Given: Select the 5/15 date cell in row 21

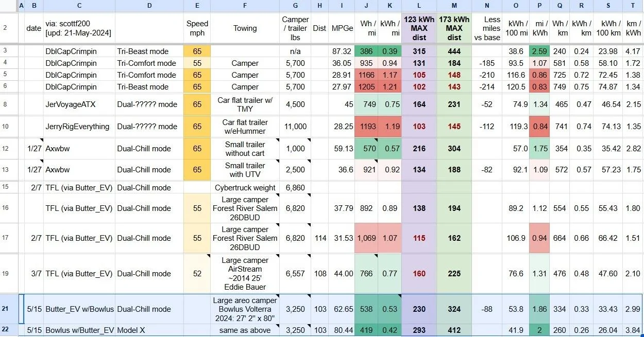Looking at the screenshot, I should pyautogui.click(x=34, y=309).
